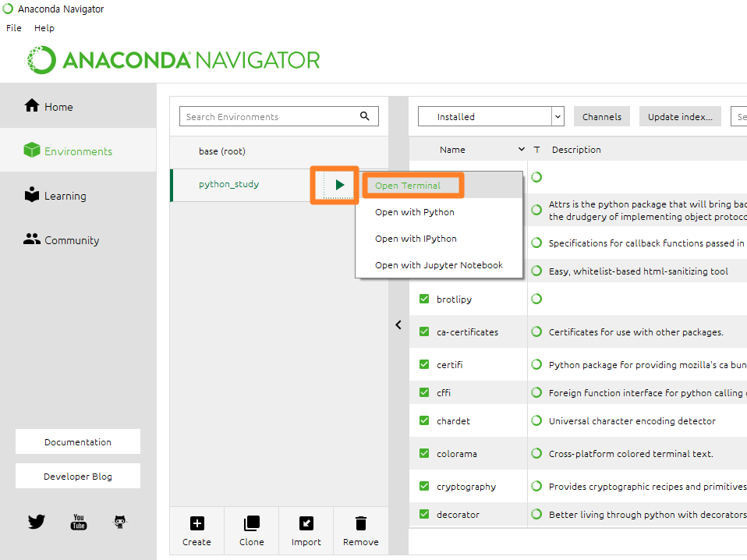Toggle the brotlipy package checkbox

click(x=424, y=299)
